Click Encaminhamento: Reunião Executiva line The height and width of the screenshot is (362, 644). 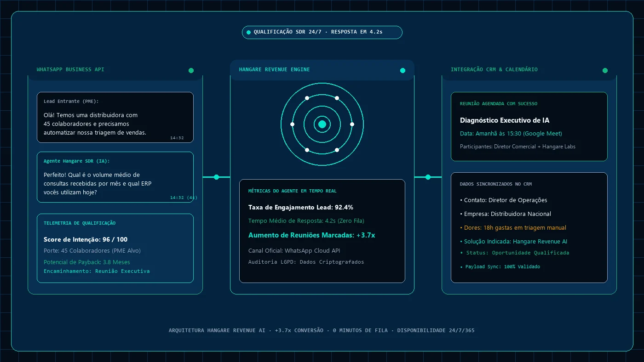coord(97,271)
